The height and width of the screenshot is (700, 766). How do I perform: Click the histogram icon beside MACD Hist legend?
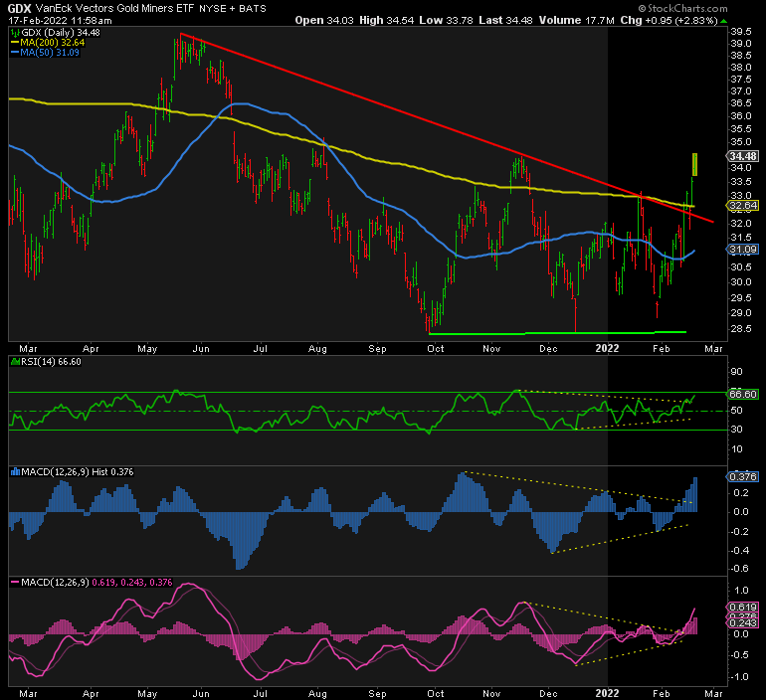click(x=15, y=472)
